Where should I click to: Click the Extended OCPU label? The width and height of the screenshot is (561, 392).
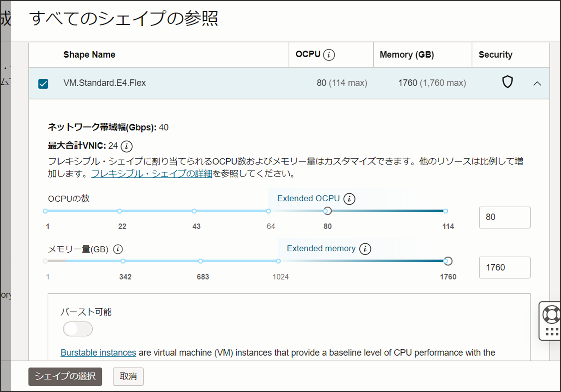308,199
